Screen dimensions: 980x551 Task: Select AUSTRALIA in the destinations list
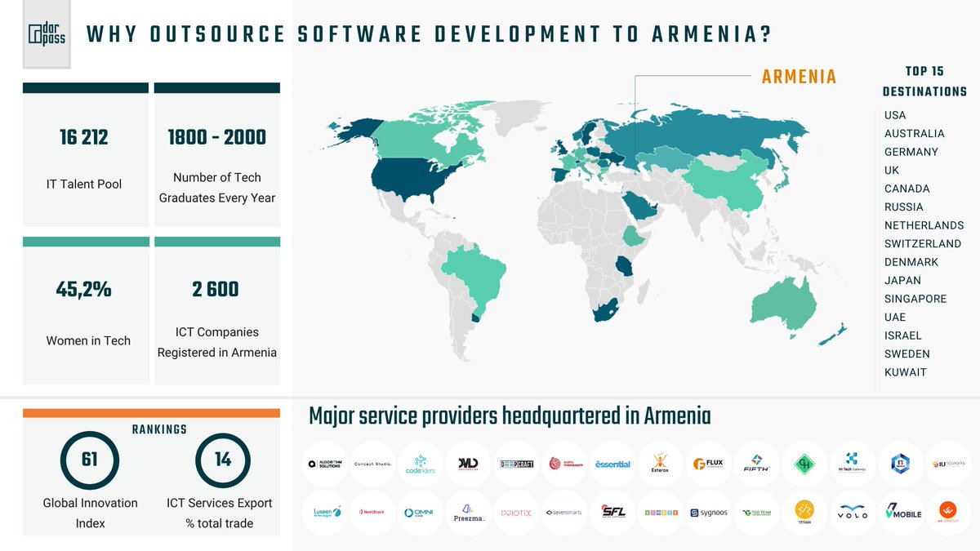click(915, 134)
